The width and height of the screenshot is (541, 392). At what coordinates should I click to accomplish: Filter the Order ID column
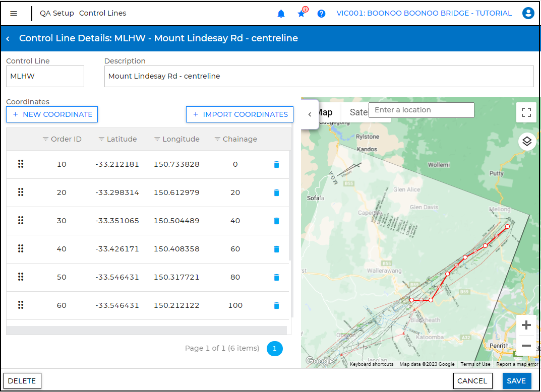coord(45,139)
